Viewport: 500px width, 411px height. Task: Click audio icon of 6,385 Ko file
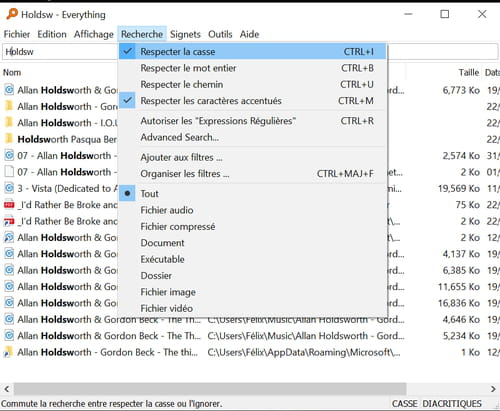pyautogui.click(x=9, y=270)
